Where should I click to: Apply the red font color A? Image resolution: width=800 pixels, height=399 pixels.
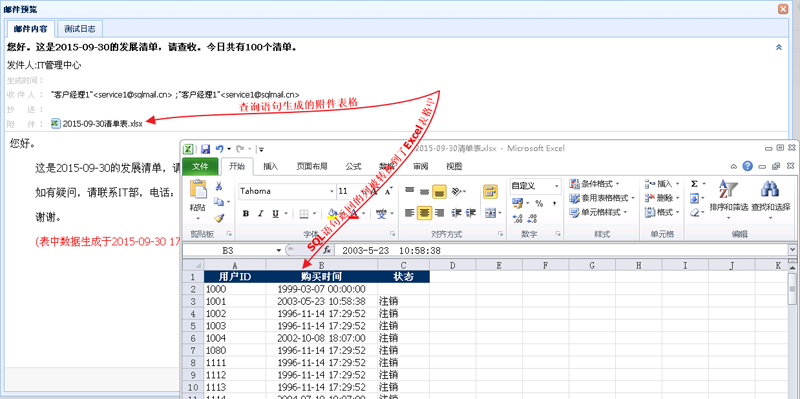coord(354,213)
